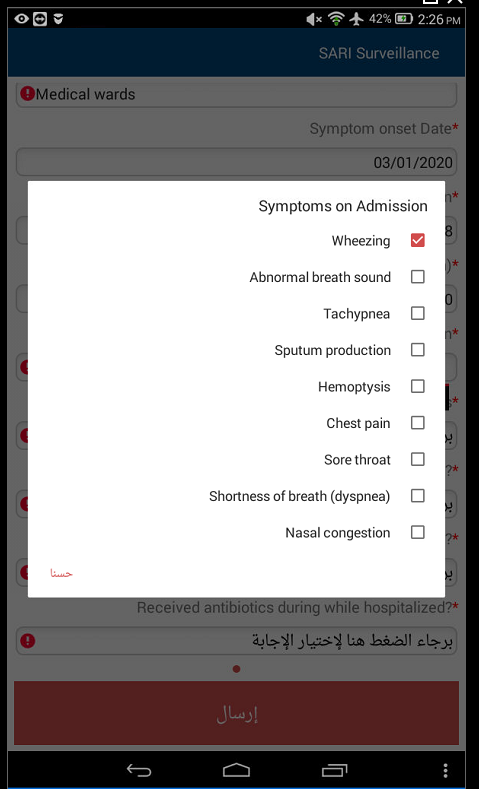Tap the eye icon in status bar
This screenshot has height=789, width=479.
22,19
